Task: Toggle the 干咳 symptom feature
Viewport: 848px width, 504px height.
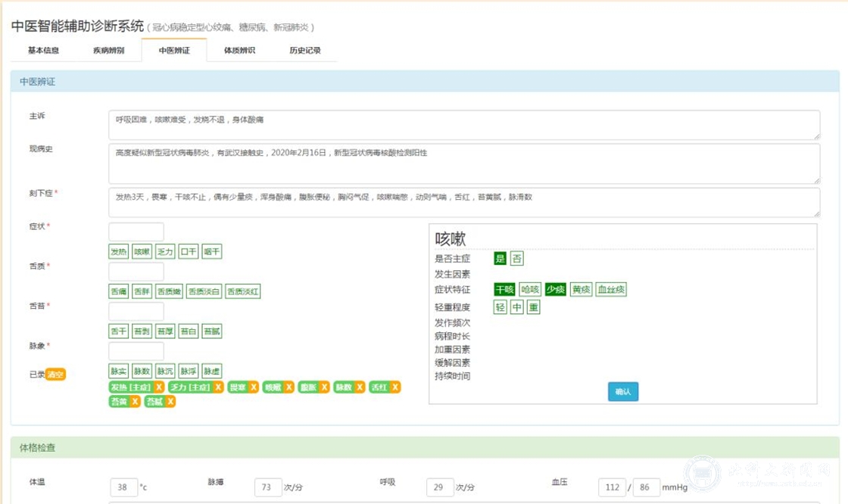Action: click(504, 289)
